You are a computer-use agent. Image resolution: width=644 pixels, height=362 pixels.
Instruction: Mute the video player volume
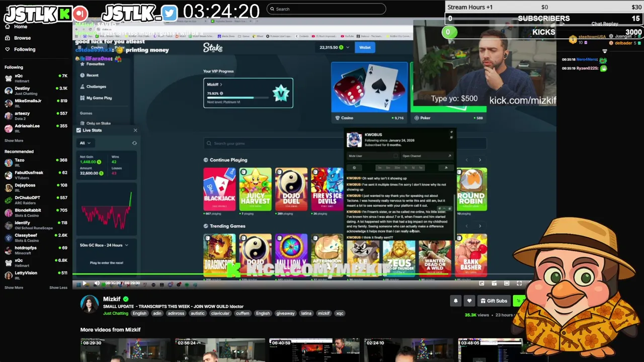click(97, 284)
